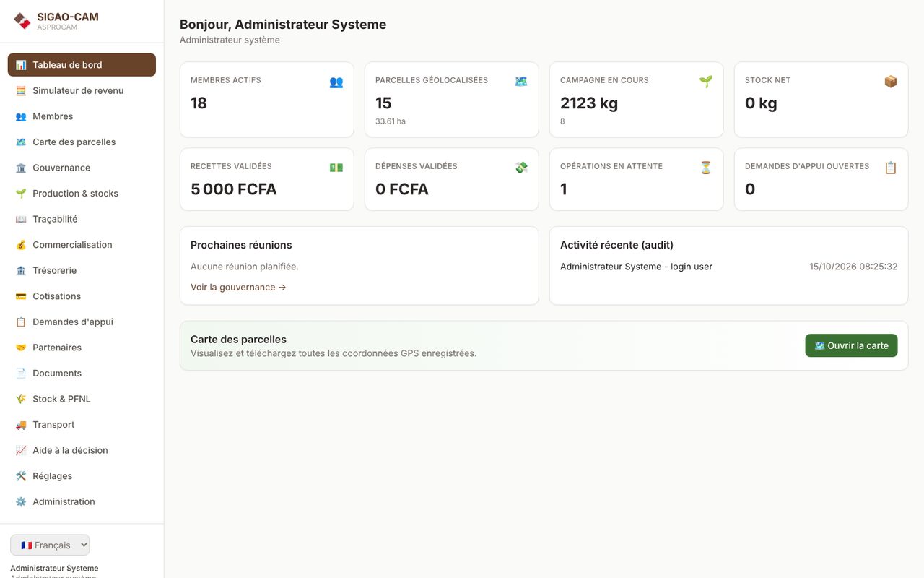Click the Cotisations credit card icon
The height and width of the screenshot is (578, 924).
21,296
